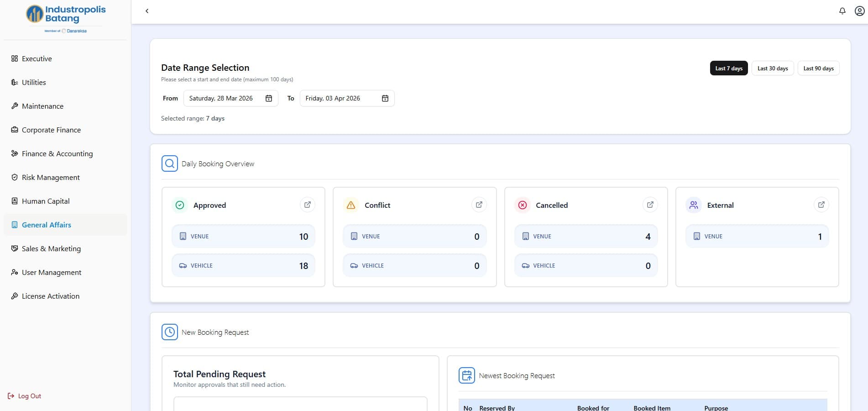The width and height of the screenshot is (868, 411).
Task: Click Date Range Selection heading
Action: [205, 68]
